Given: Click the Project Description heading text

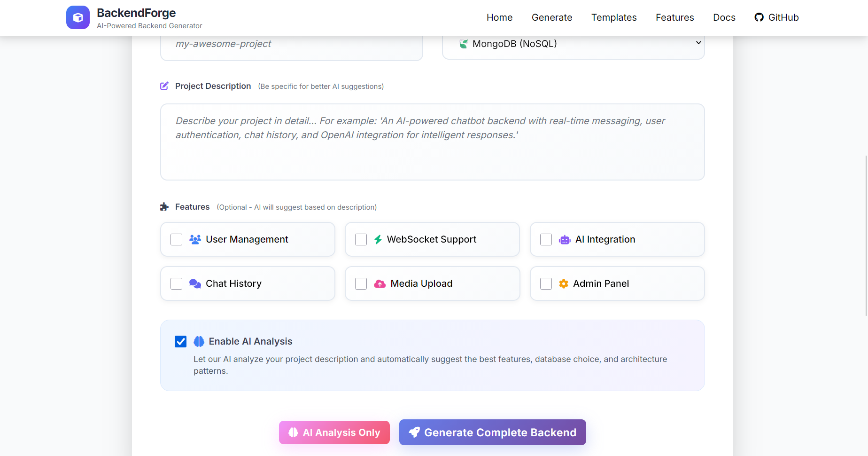Looking at the screenshot, I should pos(213,86).
